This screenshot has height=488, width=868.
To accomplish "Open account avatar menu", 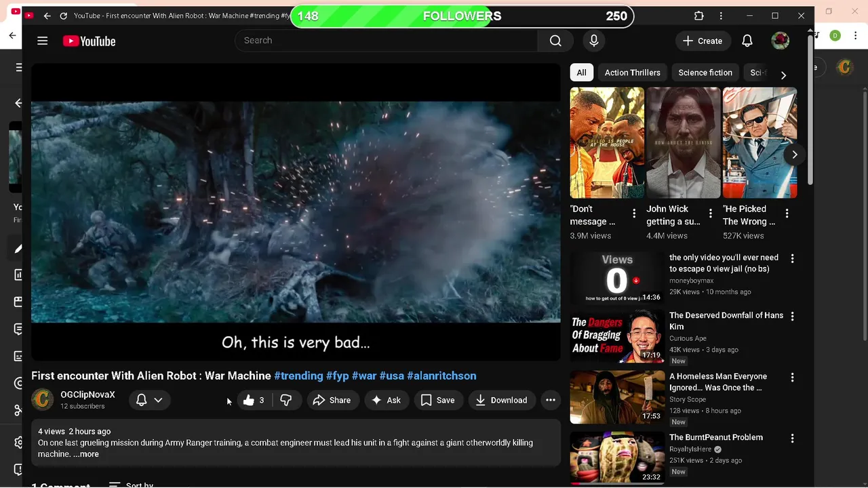I will [781, 41].
